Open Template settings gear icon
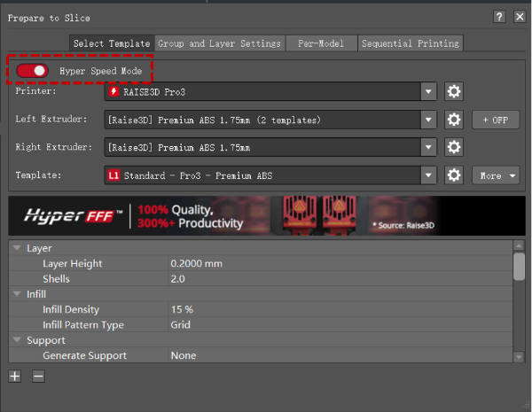 click(x=454, y=175)
